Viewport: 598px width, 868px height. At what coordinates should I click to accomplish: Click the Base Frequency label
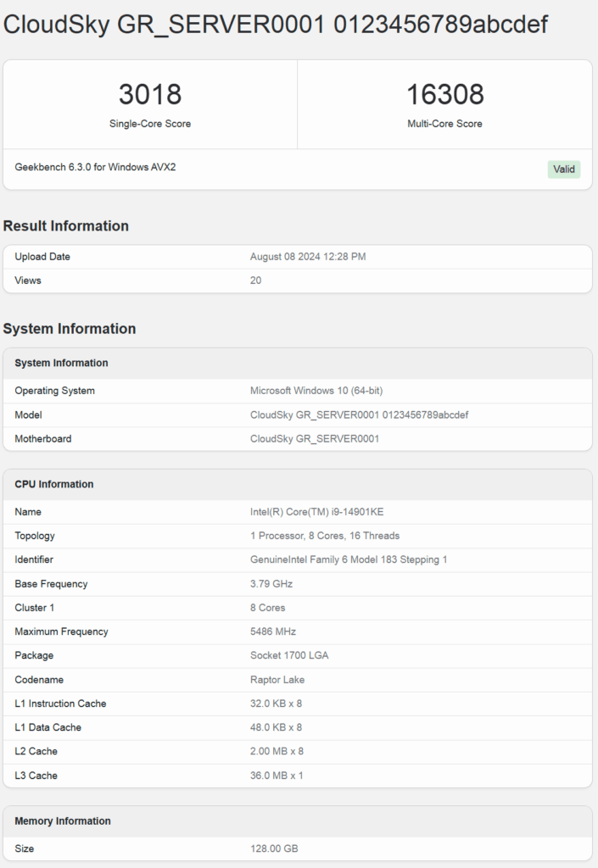(x=51, y=584)
